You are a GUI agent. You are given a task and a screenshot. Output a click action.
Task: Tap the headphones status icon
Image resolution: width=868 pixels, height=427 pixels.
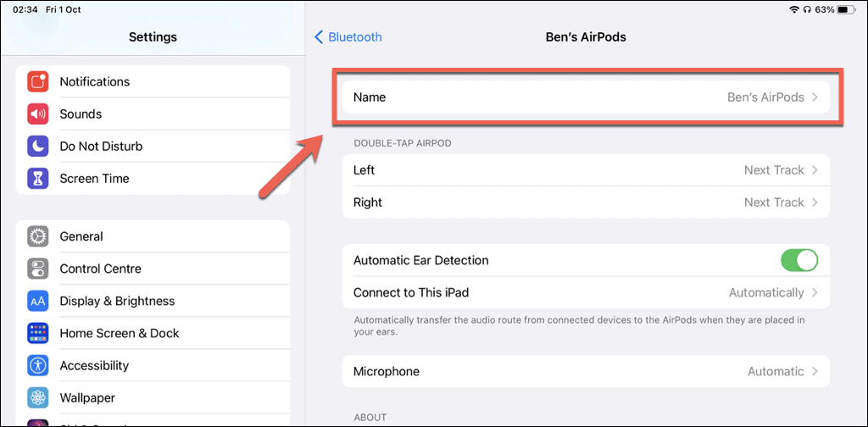click(x=807, y=10)
